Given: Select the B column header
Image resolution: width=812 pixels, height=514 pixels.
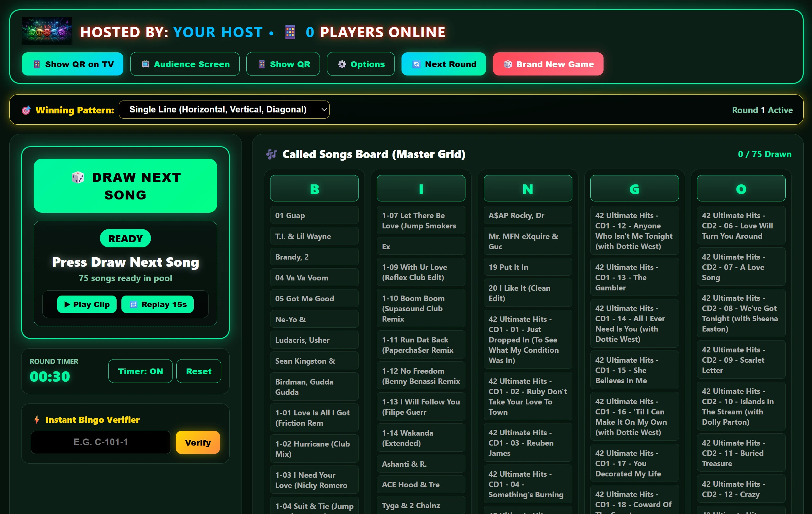Looking at the screenshot, I should [314, 189].
